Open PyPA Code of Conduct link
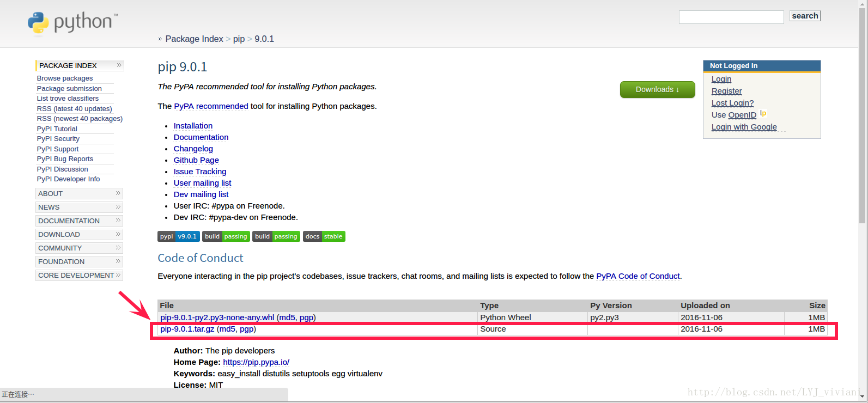Viewport: 868px width, 403px height. [x=638, y=276]
